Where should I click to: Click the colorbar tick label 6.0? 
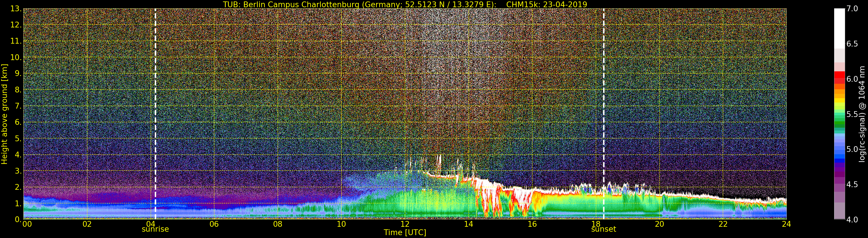[852, 79]
